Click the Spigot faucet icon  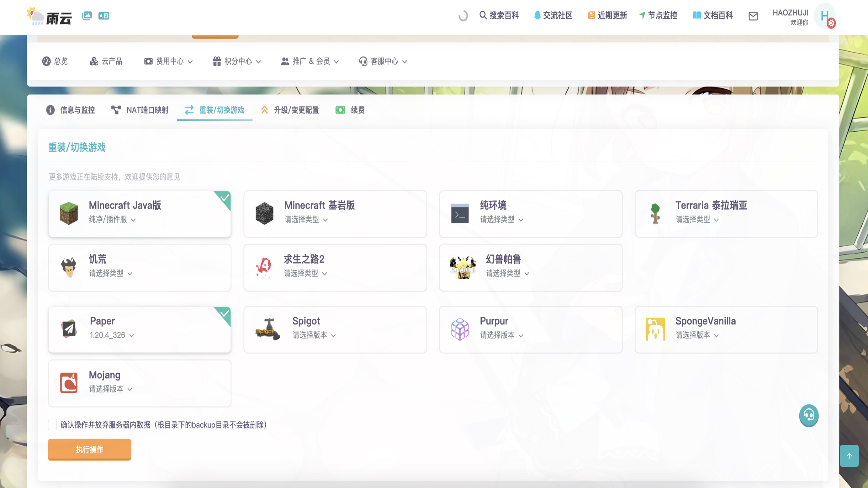point(267,329)
